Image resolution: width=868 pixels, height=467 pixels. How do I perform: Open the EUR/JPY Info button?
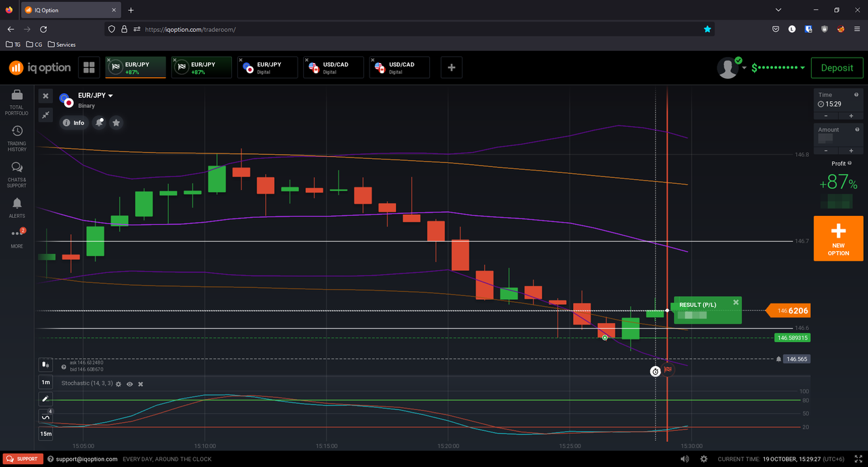74,123
